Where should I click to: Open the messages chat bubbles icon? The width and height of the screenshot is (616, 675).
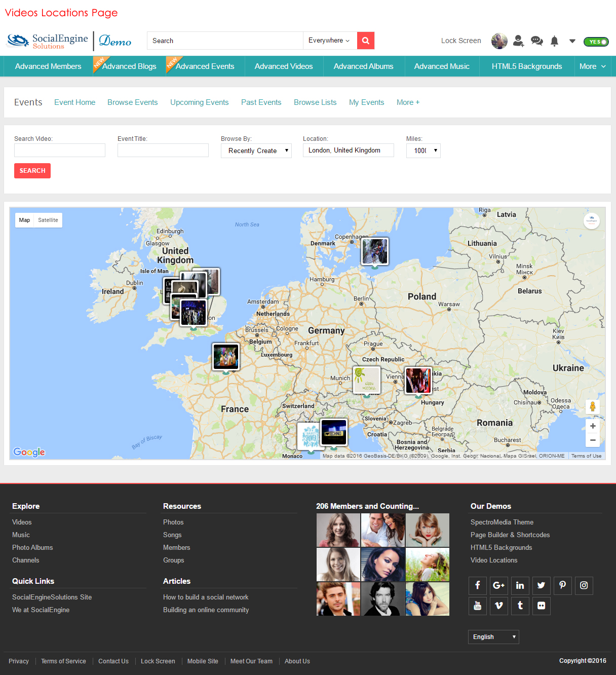pyautogui.click(x=536, y=41)
